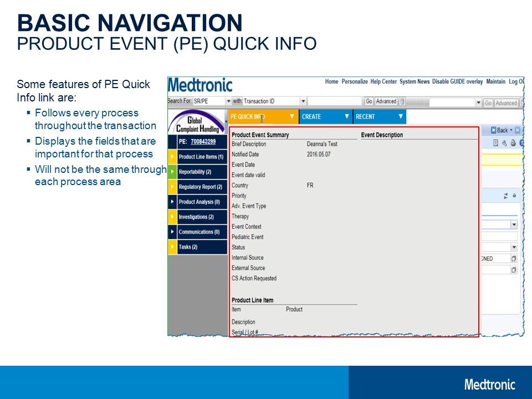Click the collapse arrows icon beside the padlock

click(x=506, y=196)
